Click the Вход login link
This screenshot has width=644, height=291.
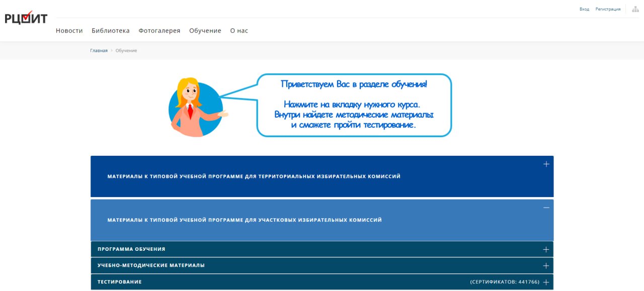point(584,9)
